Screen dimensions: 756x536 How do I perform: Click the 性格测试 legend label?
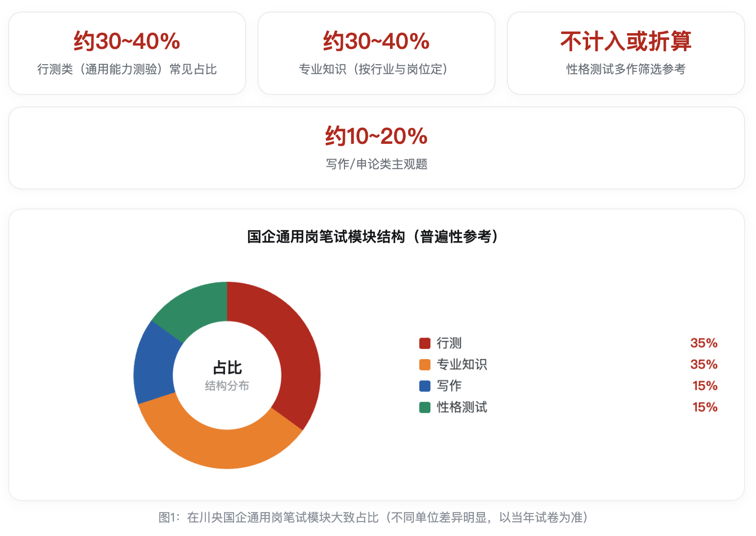click(x=462, y=408)
